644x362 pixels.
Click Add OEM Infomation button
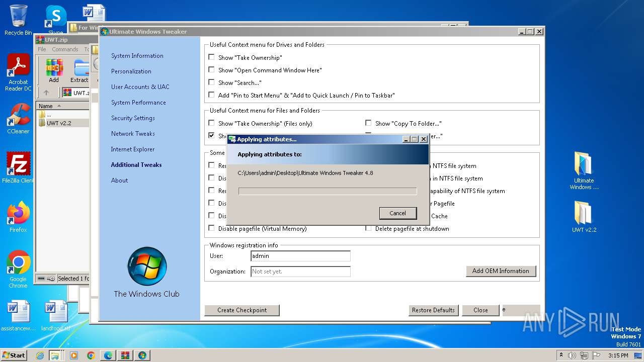pyautogui.click(x=501, y=271)
